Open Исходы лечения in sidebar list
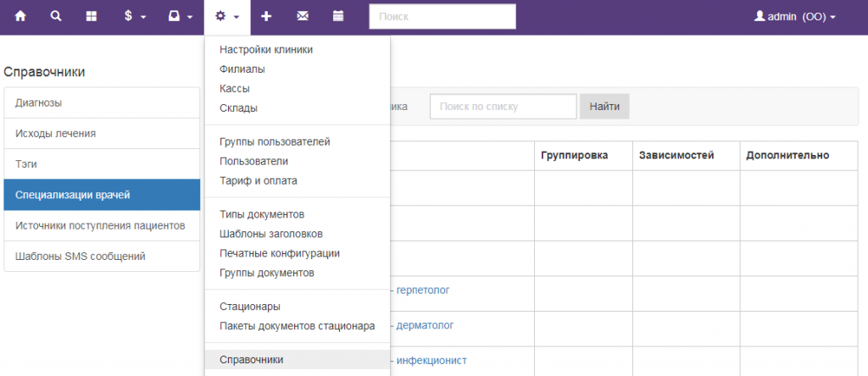The image size is (868, 376). coord(102,133)
